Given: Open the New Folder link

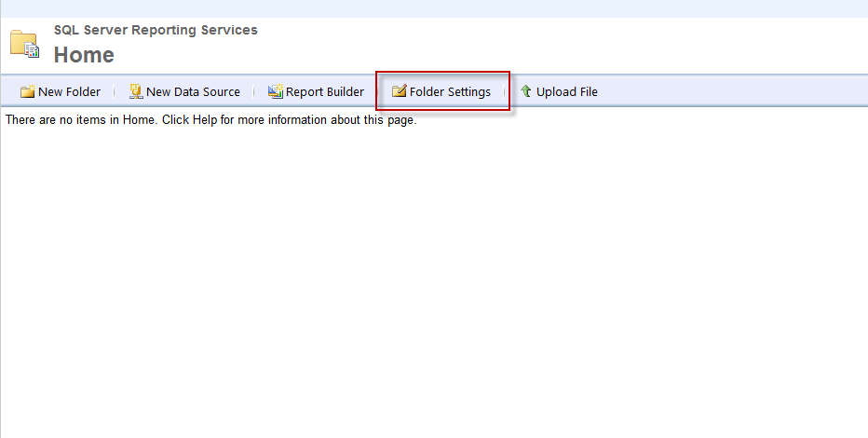Looking at the screenshot, I should click(x=69, y=92).
